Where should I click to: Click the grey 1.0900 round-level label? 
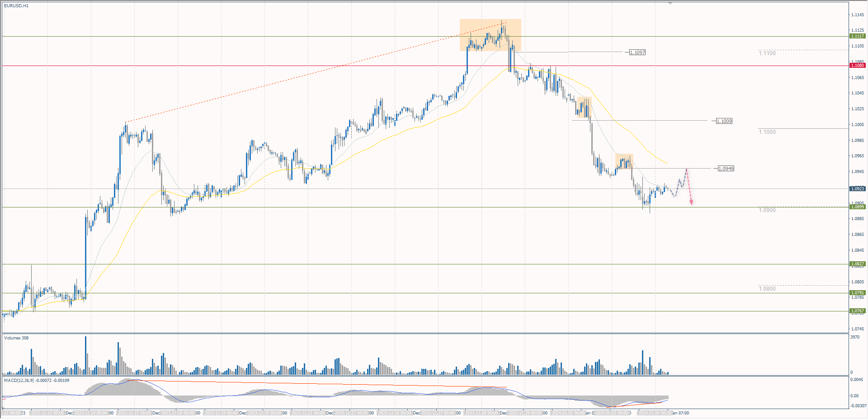tap(767, 210)
